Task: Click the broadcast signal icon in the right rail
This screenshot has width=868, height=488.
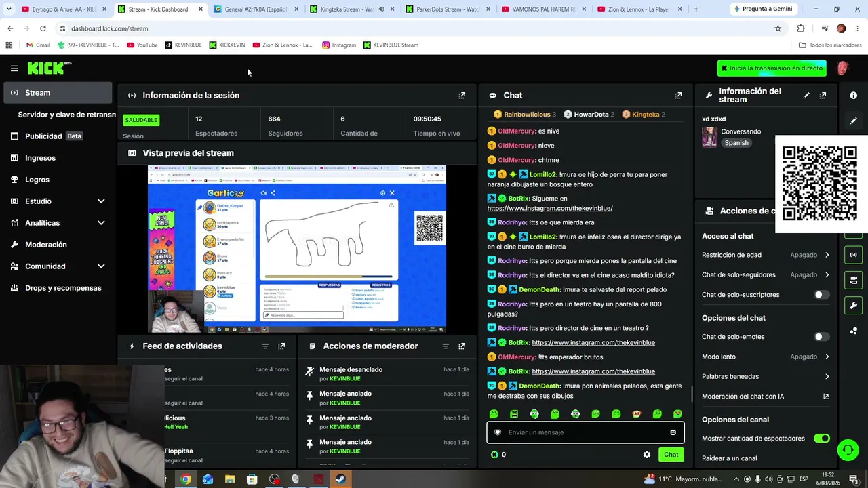Action: 853,255
